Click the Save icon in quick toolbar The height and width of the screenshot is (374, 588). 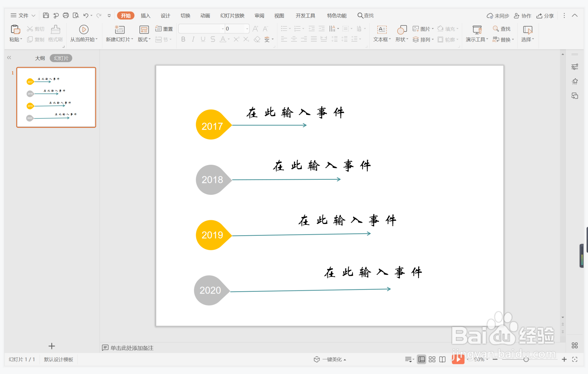point(46,15)
